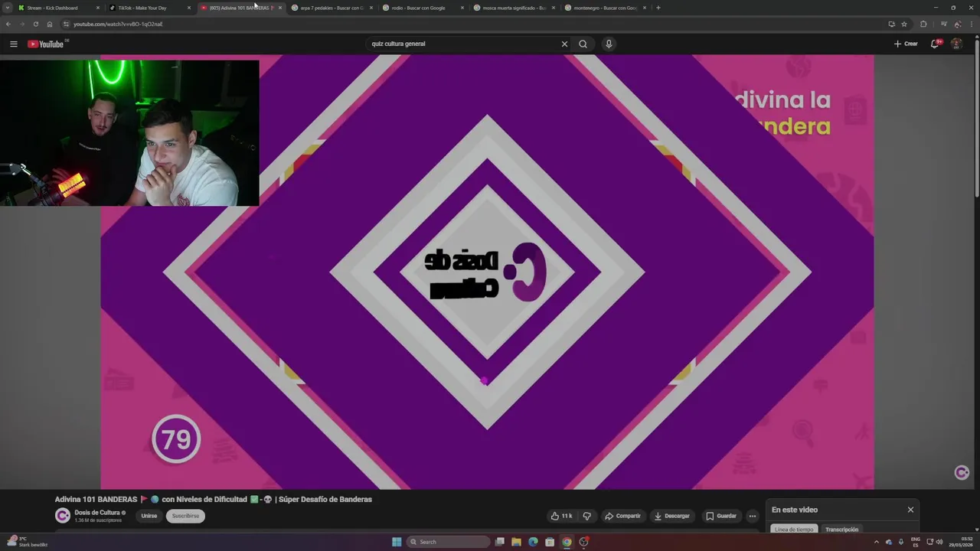Start voice search with the microphone
The height and width of the screenshot is (551, 980).
click(609, 44)
